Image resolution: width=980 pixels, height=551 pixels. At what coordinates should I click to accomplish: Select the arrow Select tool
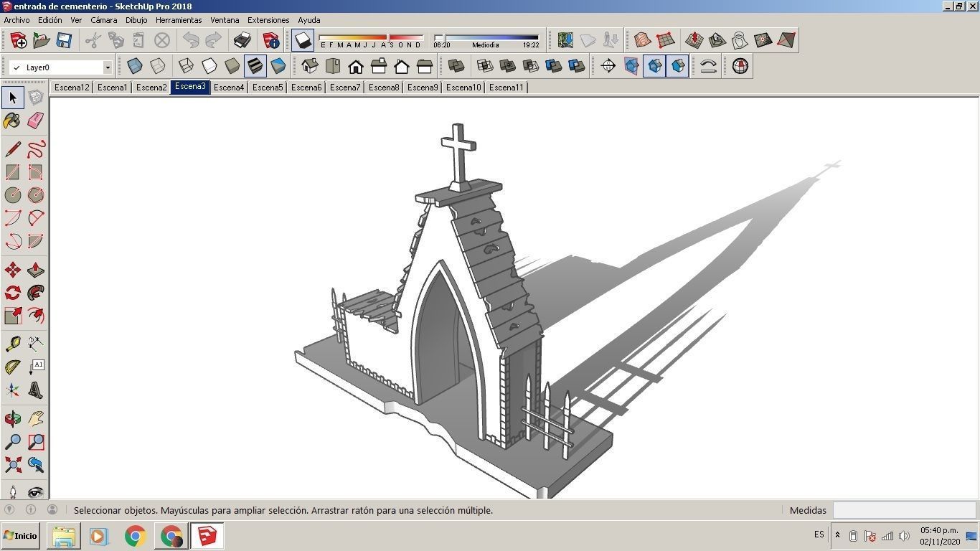click(x=13, y=98)
